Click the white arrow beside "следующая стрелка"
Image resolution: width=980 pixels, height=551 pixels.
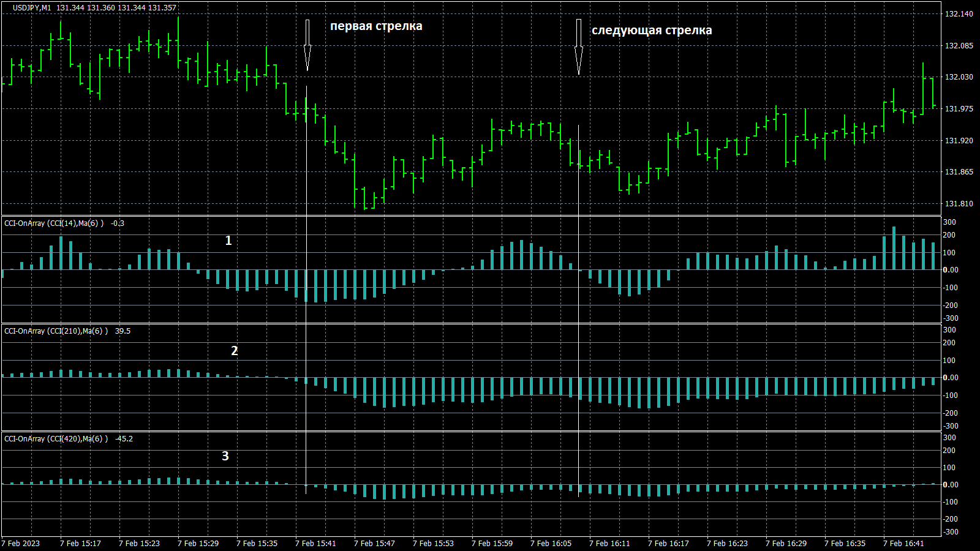pyautogui.click(x=578, y=48)
